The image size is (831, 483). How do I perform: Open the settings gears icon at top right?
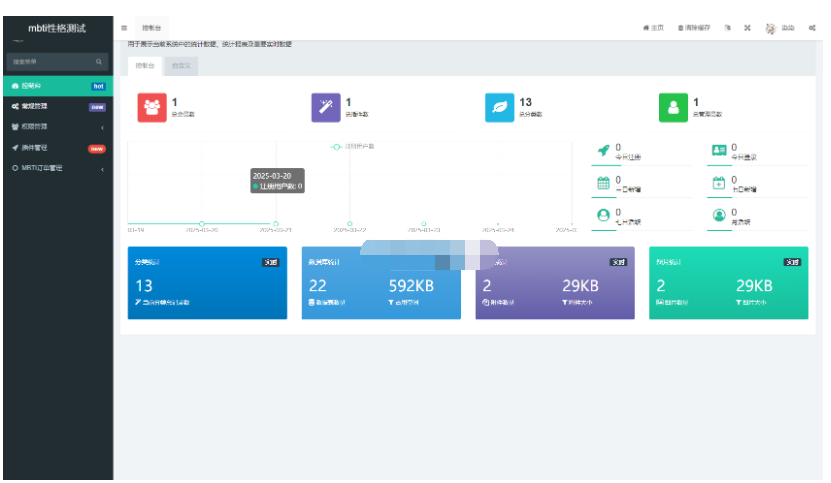coord(812,27)
